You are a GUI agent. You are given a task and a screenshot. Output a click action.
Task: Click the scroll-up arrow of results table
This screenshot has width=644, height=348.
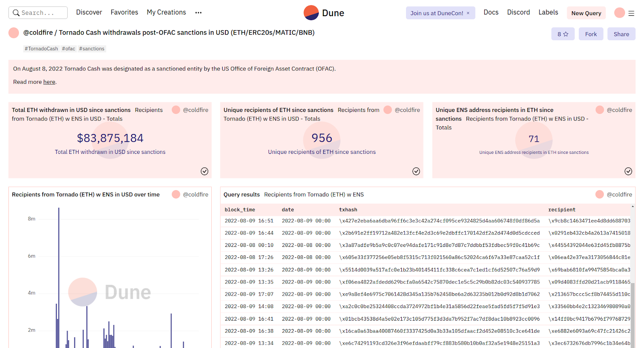(633, 207)
